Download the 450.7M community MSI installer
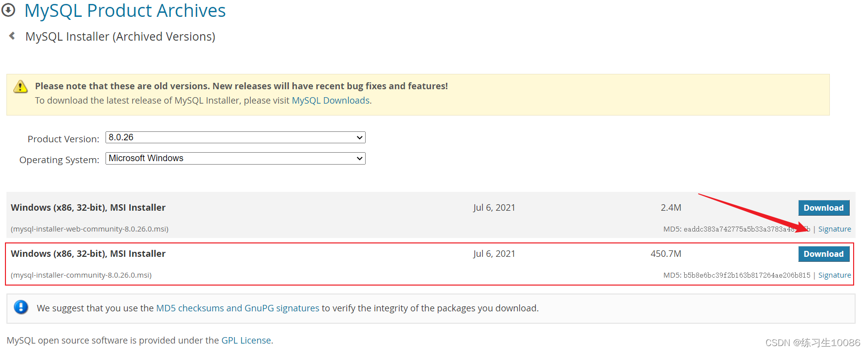 click(x=823, y=254)
